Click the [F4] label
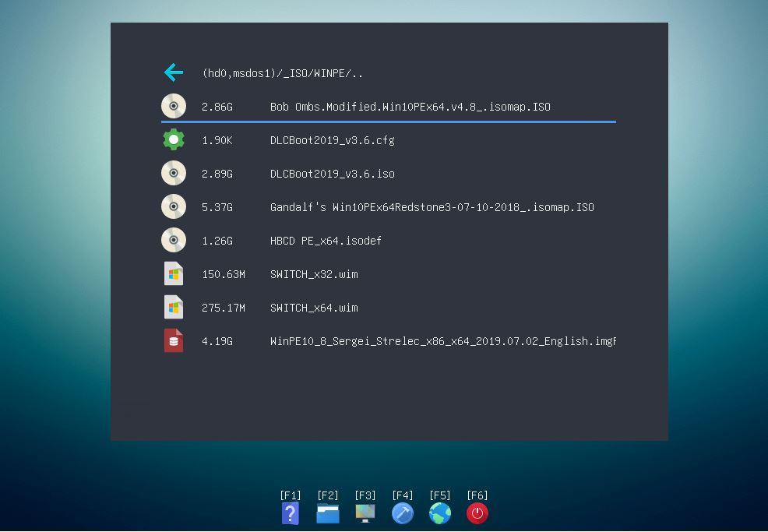The image size is (768, 532). tap(403, 495)
